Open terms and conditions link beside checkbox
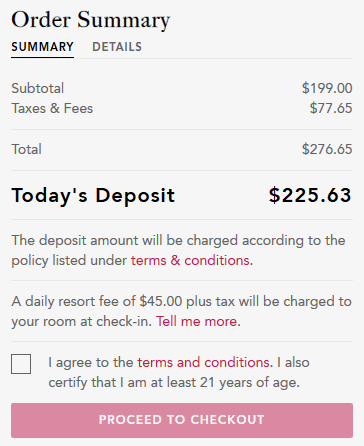The height and width of the screenshot is (446, 364). 205,362
